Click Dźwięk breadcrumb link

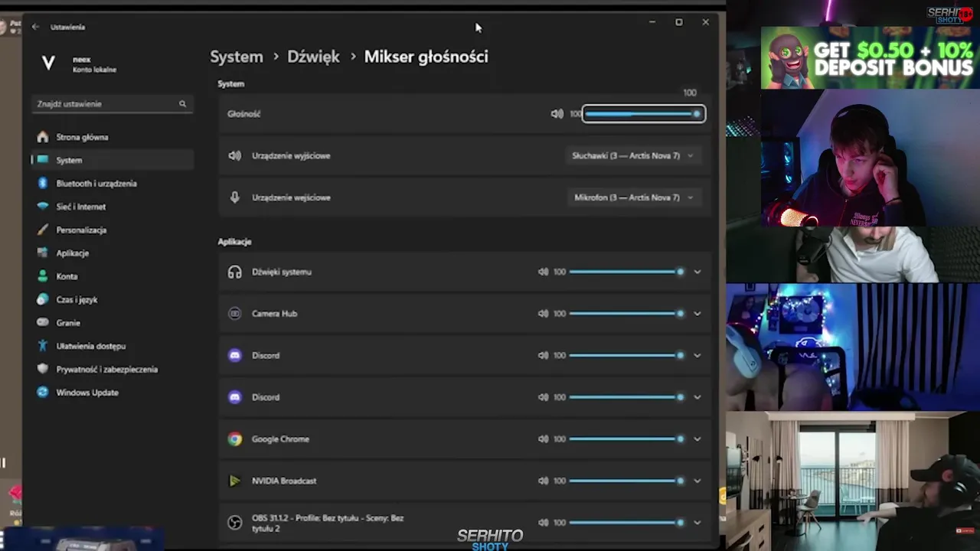tap(313, 57)
